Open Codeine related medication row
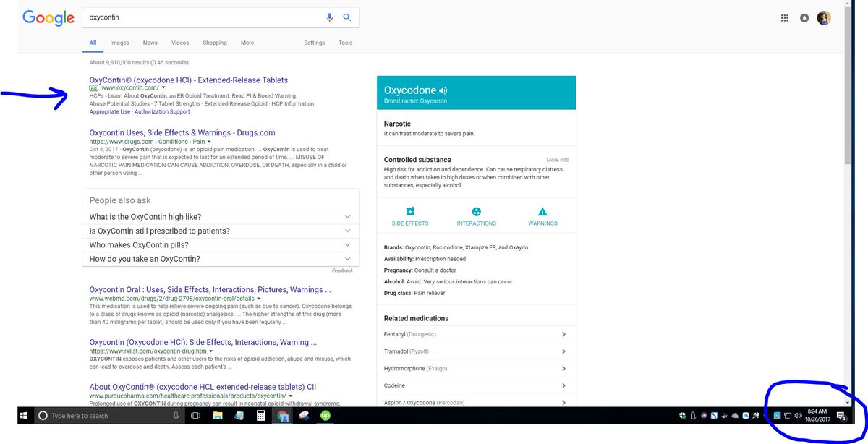 476,385
